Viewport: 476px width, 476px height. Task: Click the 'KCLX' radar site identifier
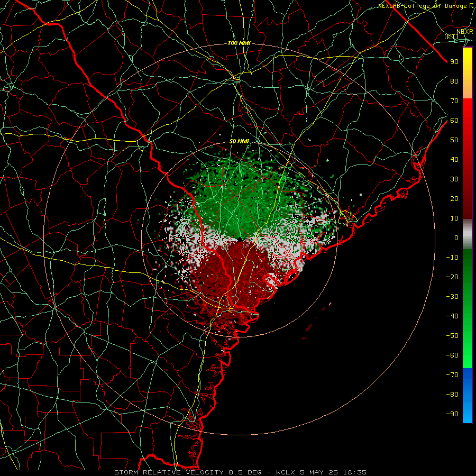286,472
